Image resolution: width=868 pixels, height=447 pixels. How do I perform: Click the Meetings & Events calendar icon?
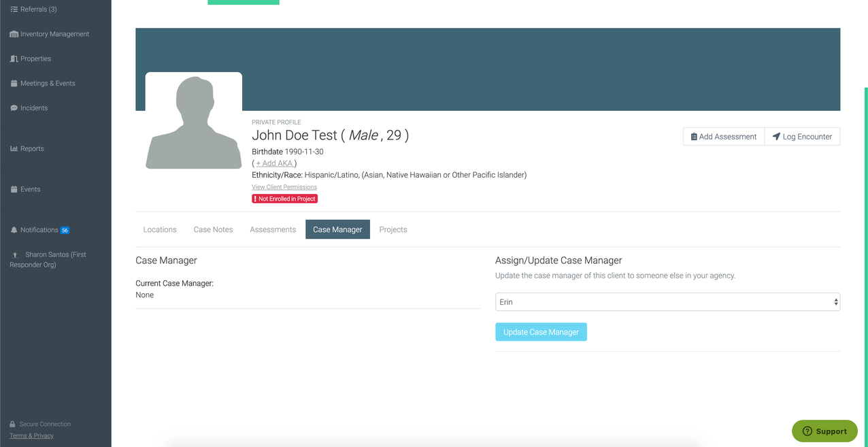tap(14, 83)
